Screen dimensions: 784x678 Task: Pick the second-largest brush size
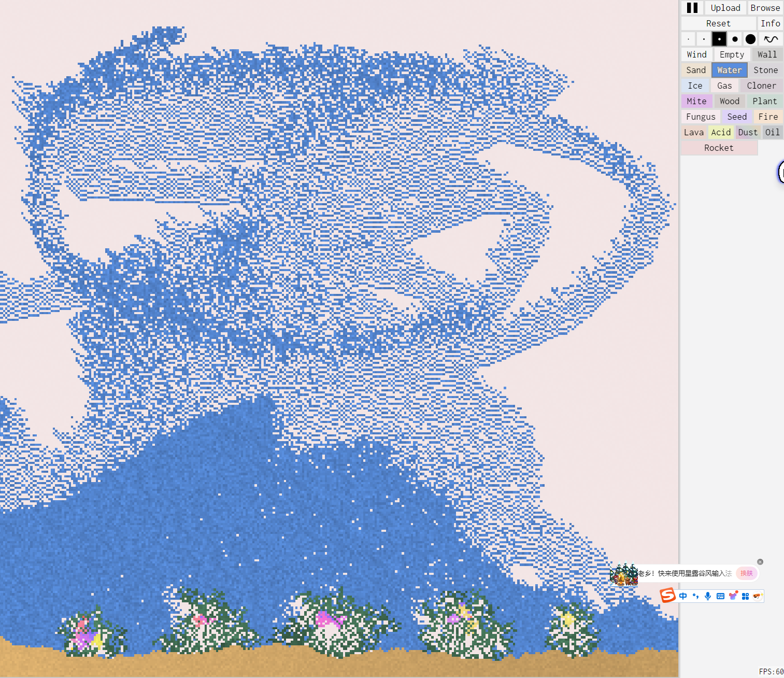(x=735, y=39)
